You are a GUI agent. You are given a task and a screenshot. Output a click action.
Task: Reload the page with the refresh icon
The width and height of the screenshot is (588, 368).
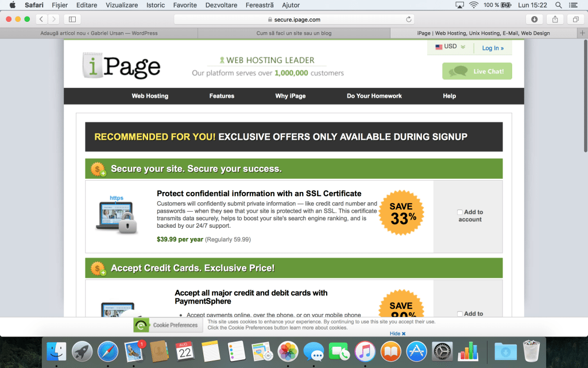(x=409, y=19)
